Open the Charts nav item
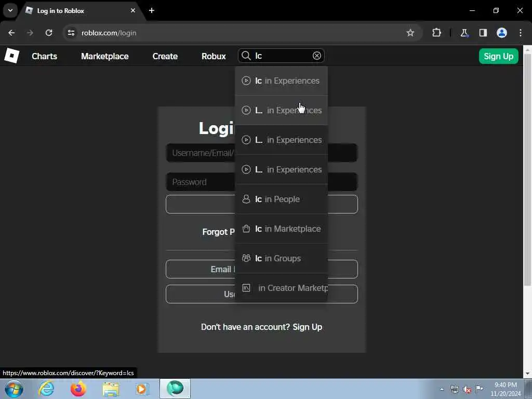The width and height of the screenshot is (532, 399). click(45, 56)
